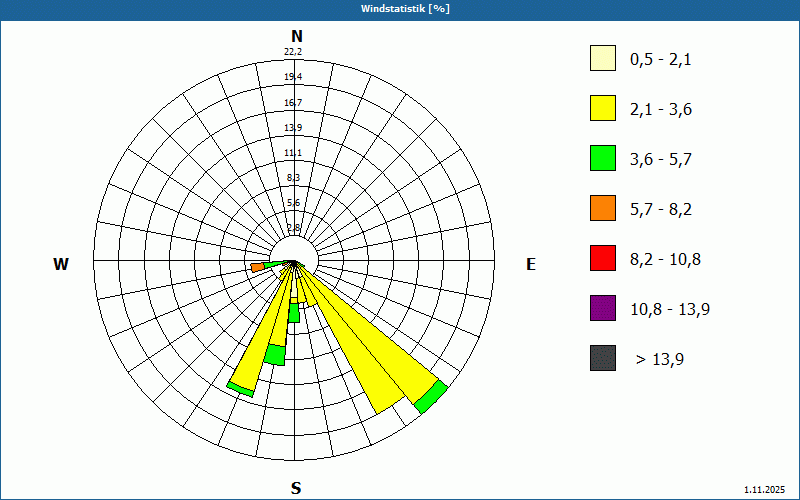This screenshot has height=500, width=800.
Task: Click the yellow 2,1 - 3,6 legend swatch
Action: coord(603,108)
